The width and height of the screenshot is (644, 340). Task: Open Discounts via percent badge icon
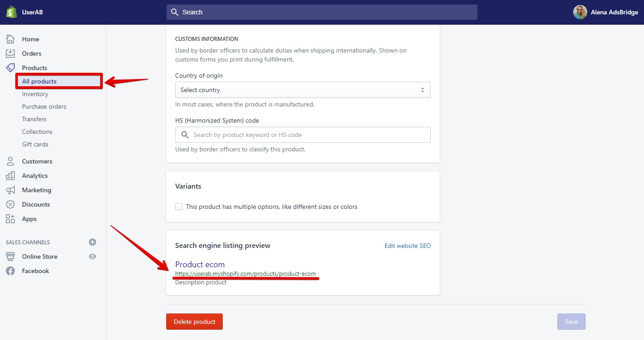[x=10, y=204]
